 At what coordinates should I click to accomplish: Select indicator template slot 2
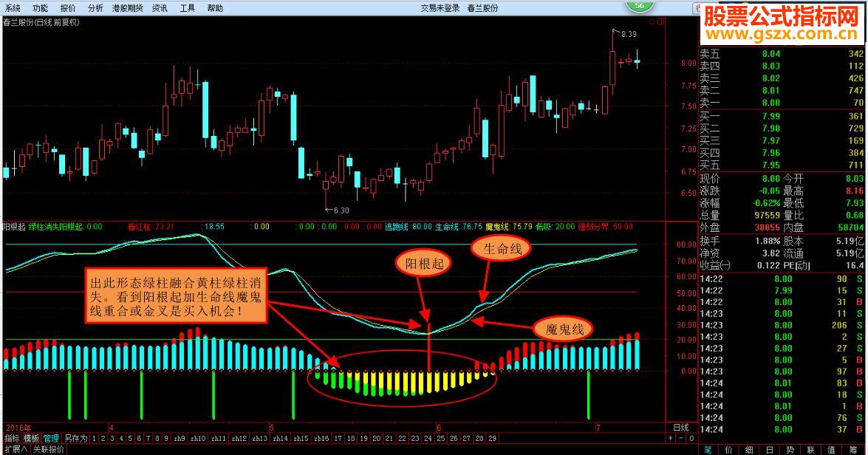[x=103, y=438]
